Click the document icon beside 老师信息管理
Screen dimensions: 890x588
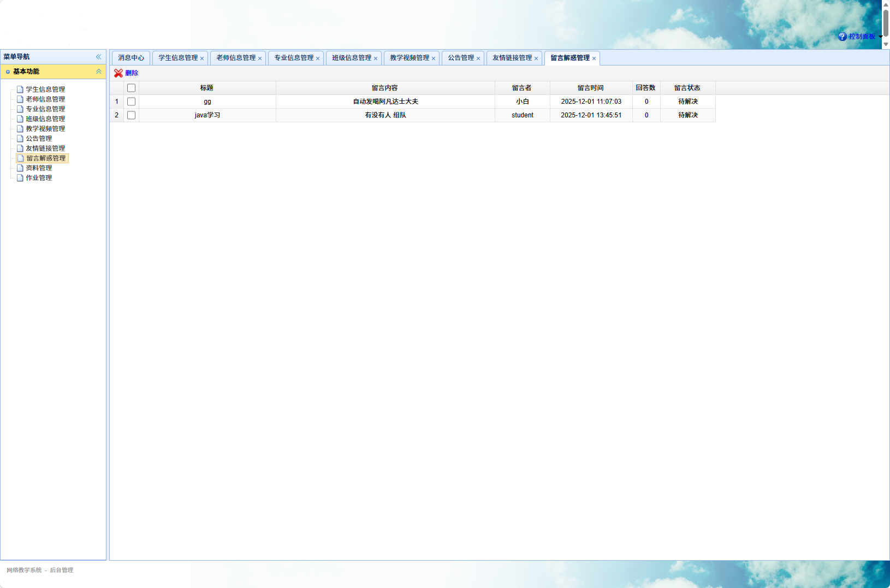pos(20,99)
